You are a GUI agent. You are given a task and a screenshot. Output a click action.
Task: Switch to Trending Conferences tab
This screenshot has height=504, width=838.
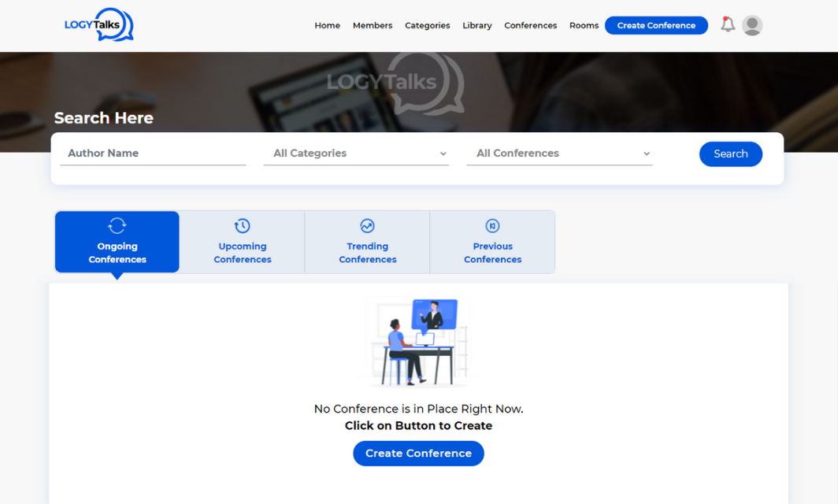(x=367, y=242)
